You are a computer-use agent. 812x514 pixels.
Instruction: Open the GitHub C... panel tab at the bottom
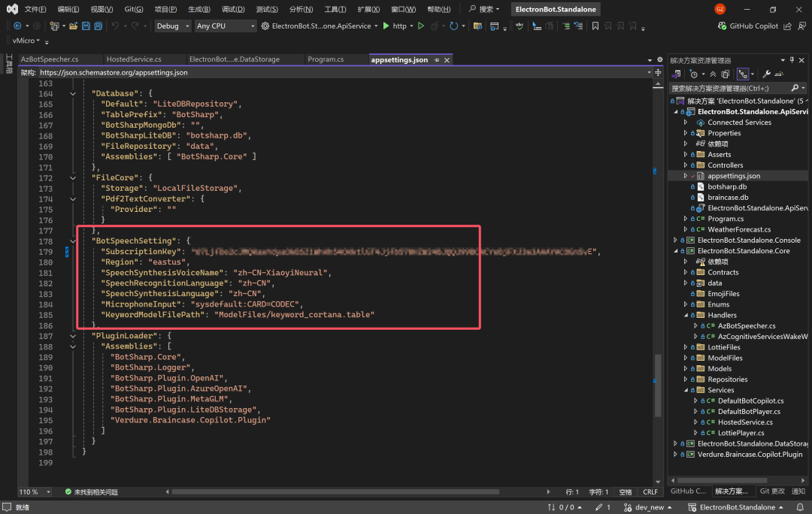(x=688, y=491)
